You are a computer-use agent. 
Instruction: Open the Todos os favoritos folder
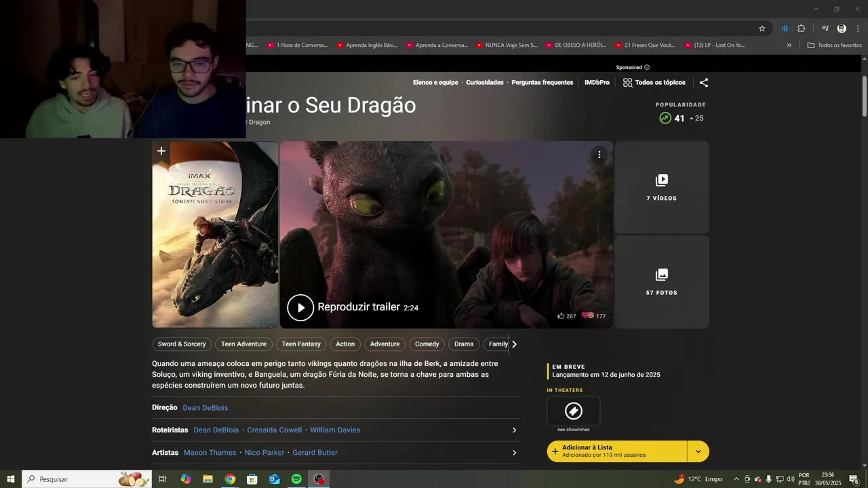(x=834, y=45)
